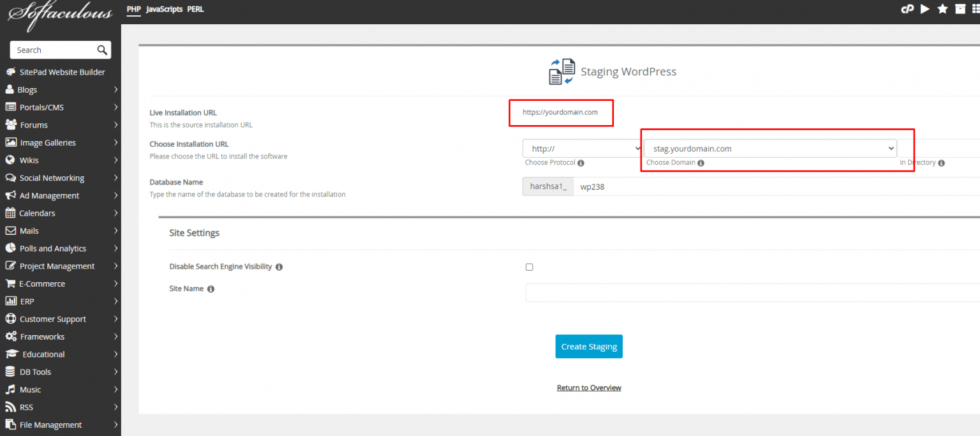Open ratings via the star icon

(942, 9)
